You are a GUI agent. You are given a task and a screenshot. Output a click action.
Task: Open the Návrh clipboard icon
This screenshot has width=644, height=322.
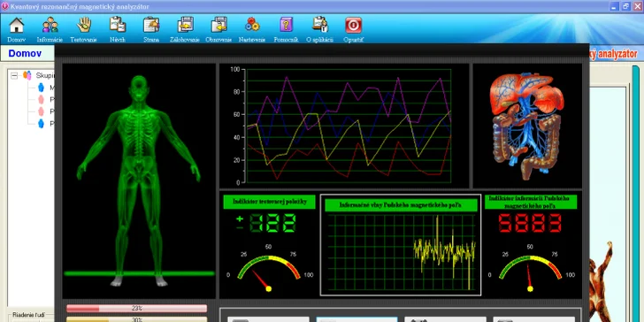tap(118, 29)
